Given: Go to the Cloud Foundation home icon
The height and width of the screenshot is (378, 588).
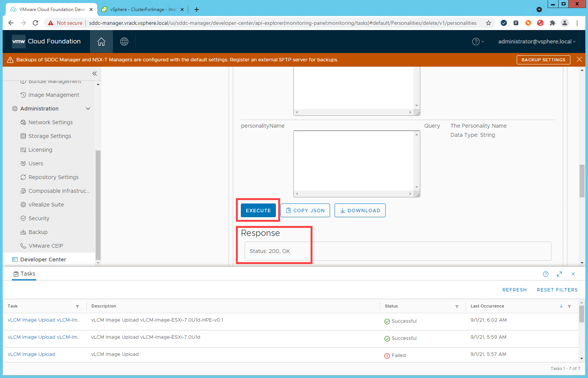Looking at the screenshot, I should pos(101,42).
